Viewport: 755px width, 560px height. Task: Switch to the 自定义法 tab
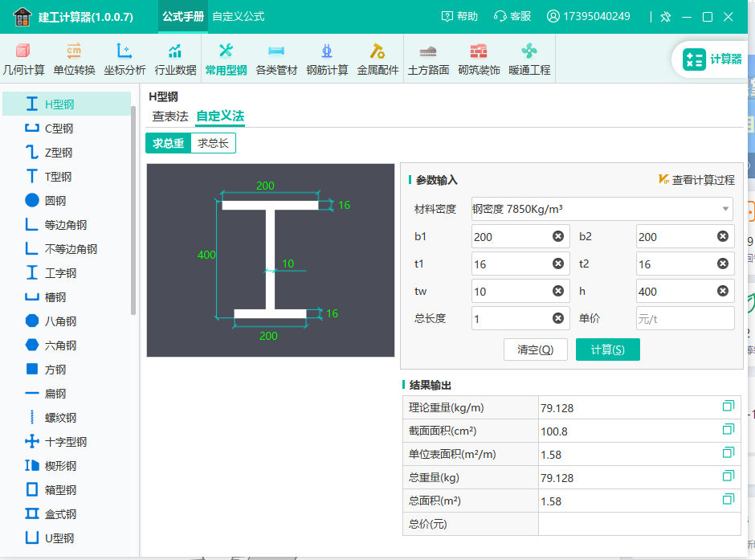[x=220, y=116]
